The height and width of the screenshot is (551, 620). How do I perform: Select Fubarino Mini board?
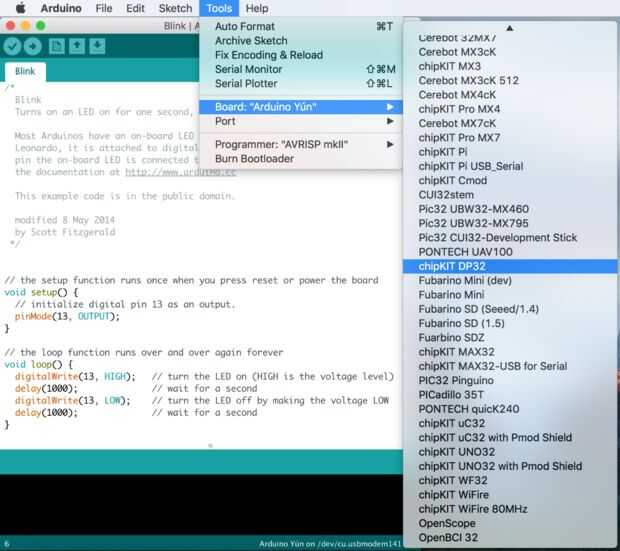pos(510,295)
